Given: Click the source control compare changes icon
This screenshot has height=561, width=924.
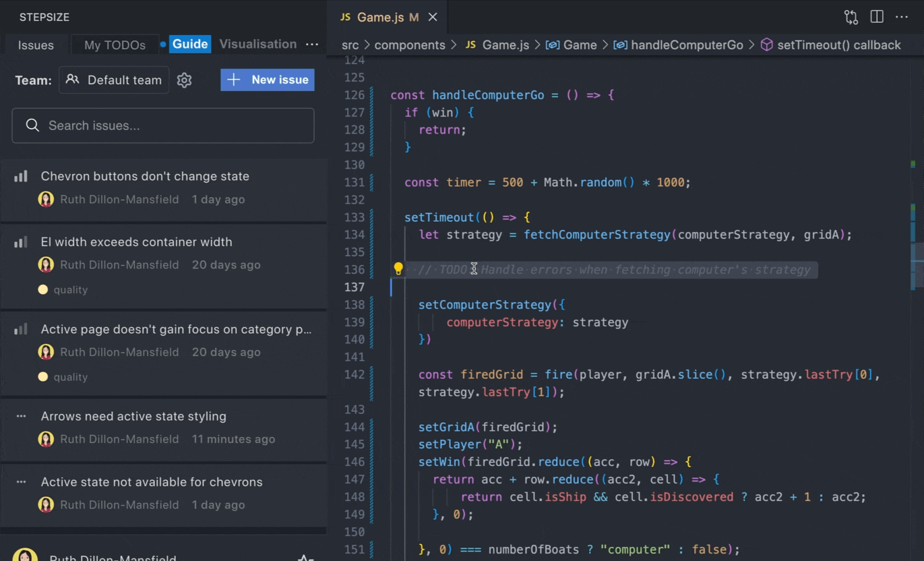Looking at the screenshot, I should point(851,17).
